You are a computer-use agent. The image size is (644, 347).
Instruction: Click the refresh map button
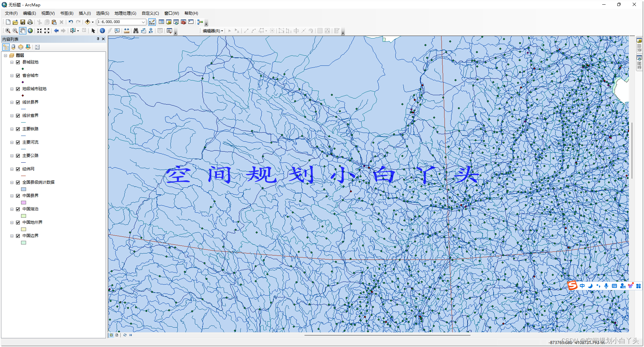pyautogui.click(x=125, y=335)
